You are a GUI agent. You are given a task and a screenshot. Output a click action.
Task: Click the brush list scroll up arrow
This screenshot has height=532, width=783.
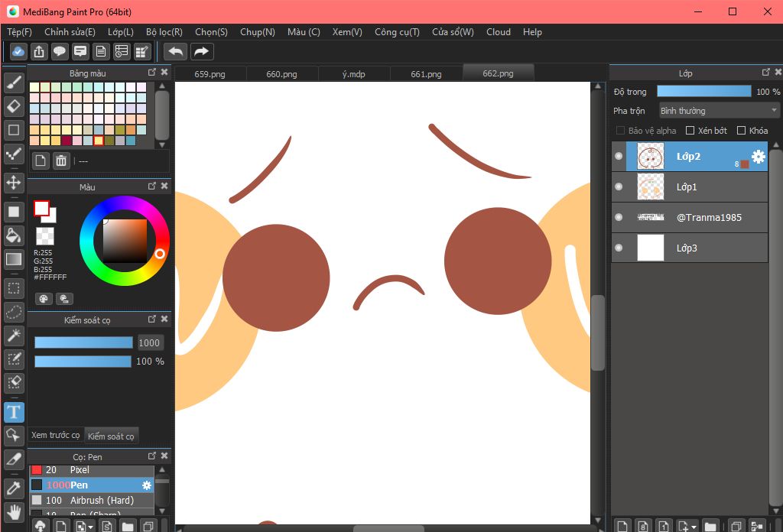[162, 469]
